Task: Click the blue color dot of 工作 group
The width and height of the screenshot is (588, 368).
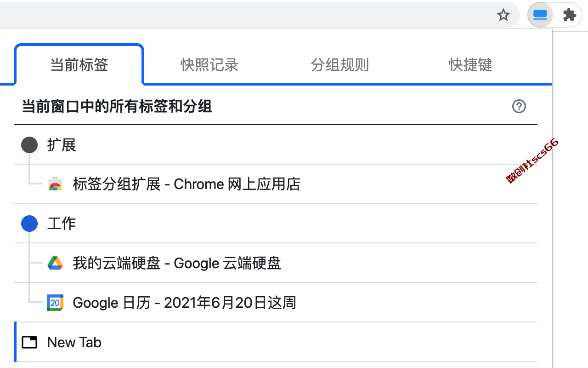Action: pos(29,224)
